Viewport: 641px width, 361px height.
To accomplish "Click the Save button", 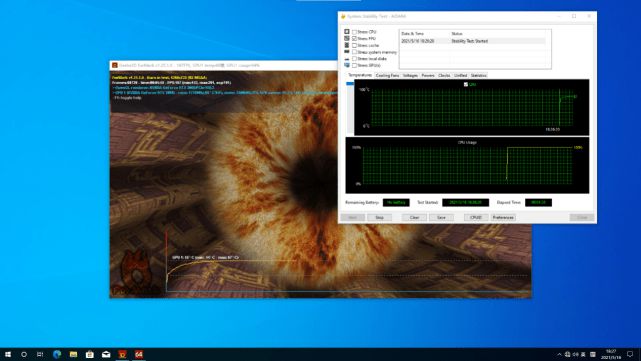I will click(x=441, y=217).
